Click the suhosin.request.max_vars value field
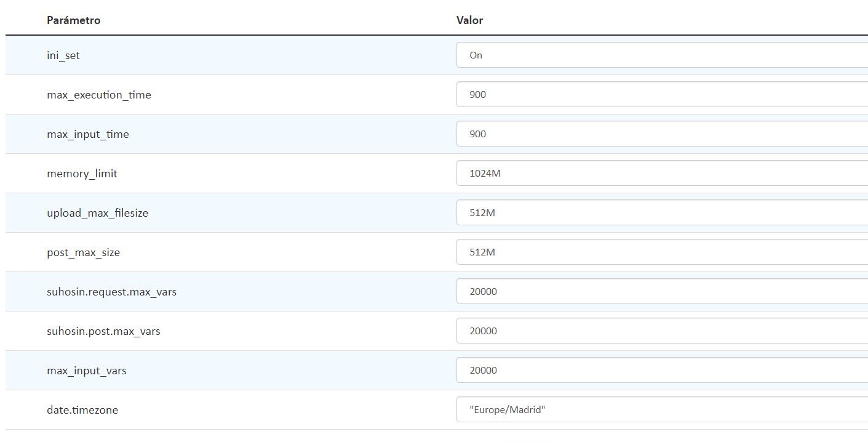 662,291
